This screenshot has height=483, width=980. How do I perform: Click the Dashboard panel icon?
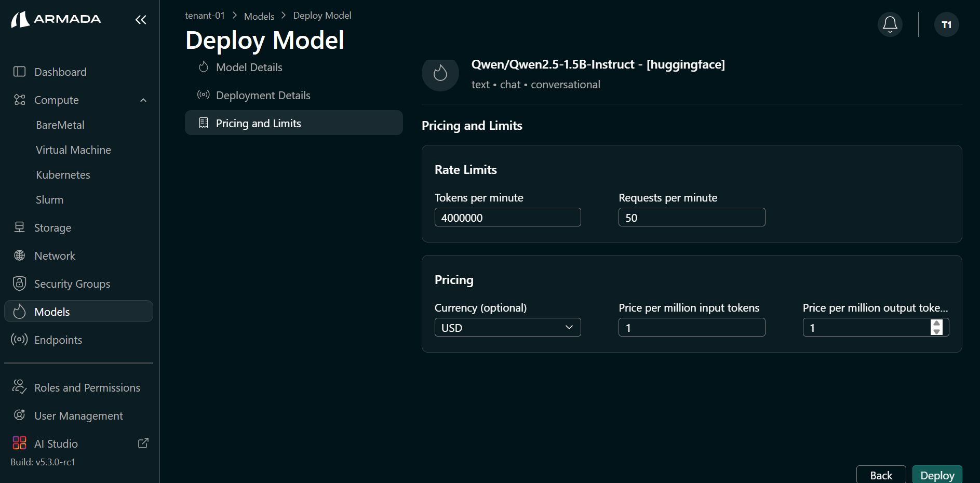(x=19, y=72)
